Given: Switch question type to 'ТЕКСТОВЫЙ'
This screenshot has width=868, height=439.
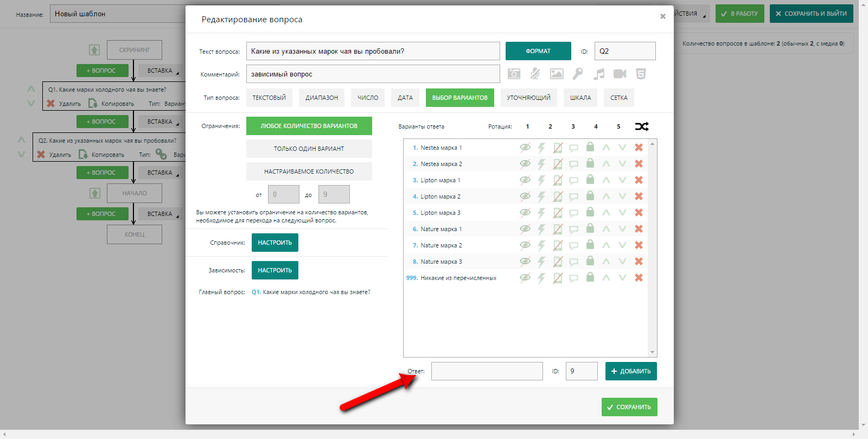Looking at the screenshot, I should (x=269, y=98).
